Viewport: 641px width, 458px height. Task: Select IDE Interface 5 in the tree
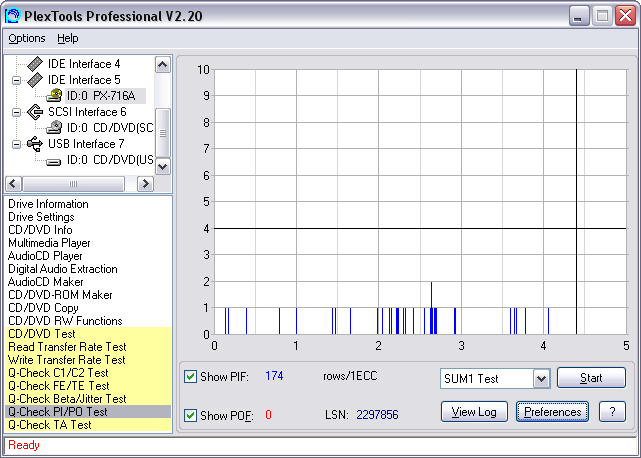coord(84,80)
